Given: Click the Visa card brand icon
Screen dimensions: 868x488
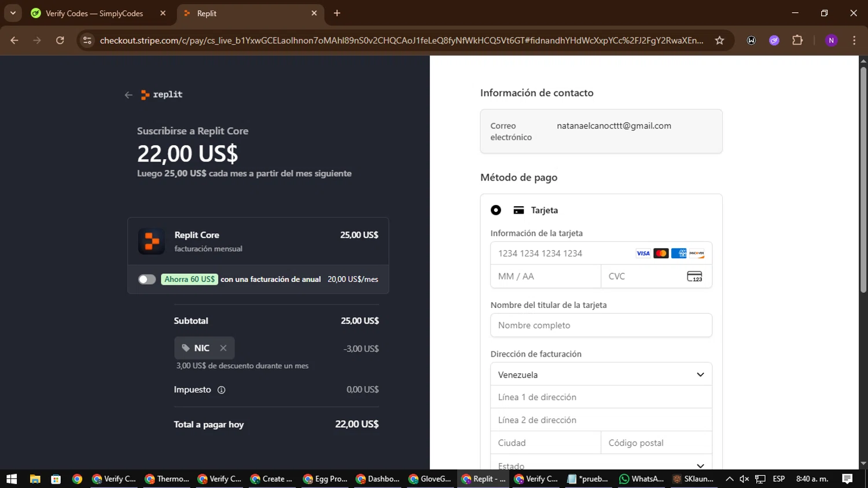Looking at the screenshot, I should (643, 254).
